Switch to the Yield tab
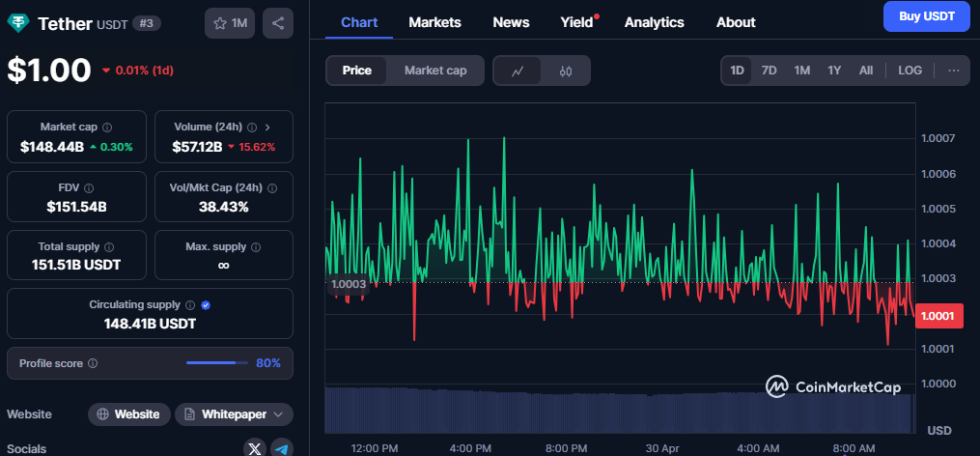The image size is (980, 456). (x=576, y=22)
